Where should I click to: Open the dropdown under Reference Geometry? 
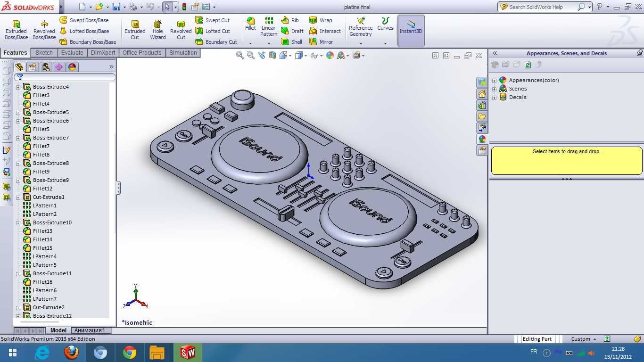(361, 43)
